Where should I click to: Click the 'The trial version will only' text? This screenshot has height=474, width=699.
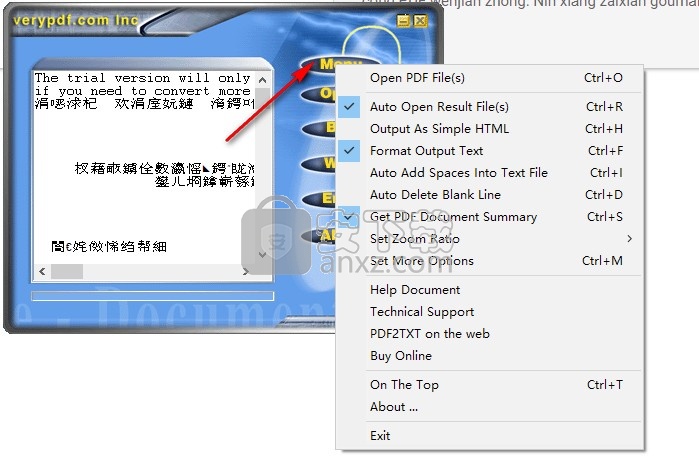143,78
